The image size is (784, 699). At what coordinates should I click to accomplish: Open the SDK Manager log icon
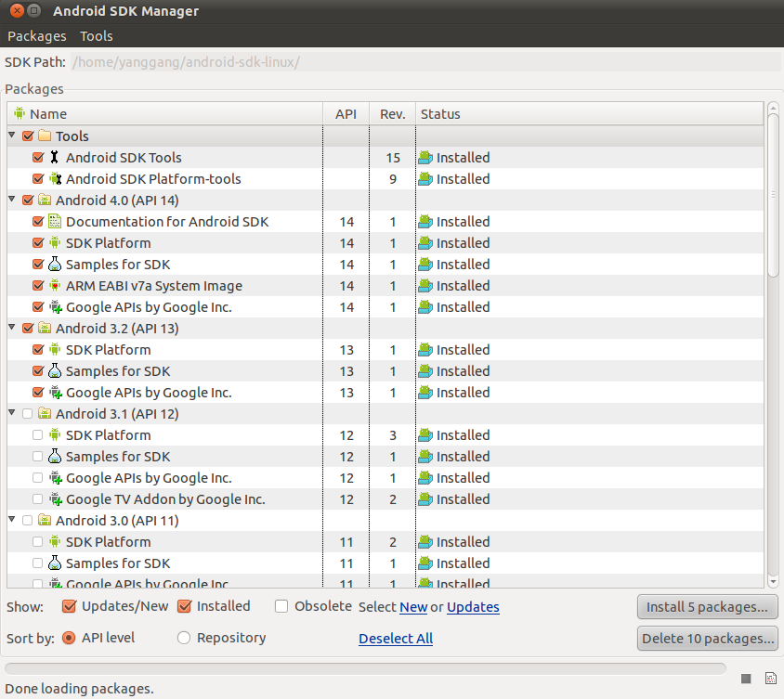pos(770,679)
